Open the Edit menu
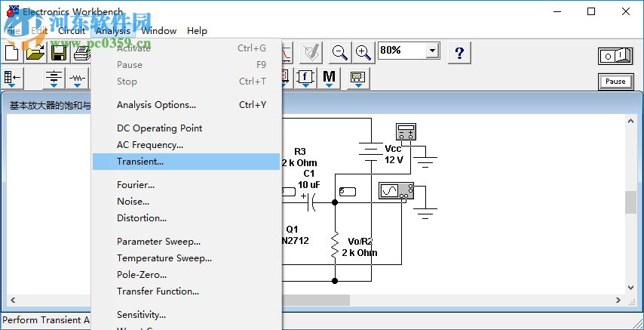The image size is (644, 330). point(39,31)
